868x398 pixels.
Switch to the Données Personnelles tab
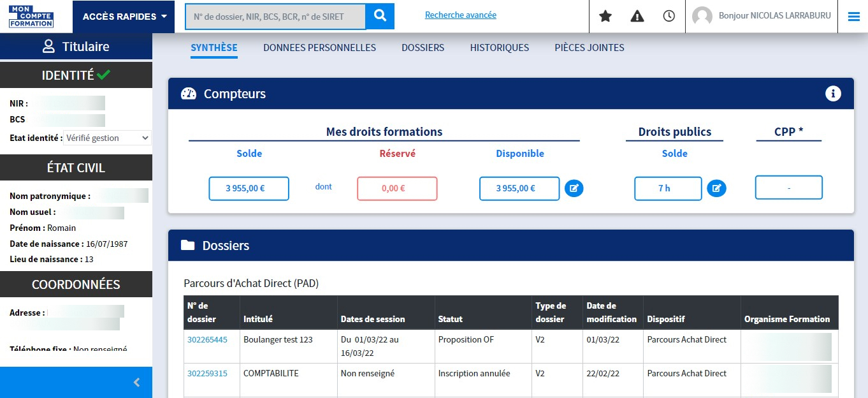(x=319, y=48)
